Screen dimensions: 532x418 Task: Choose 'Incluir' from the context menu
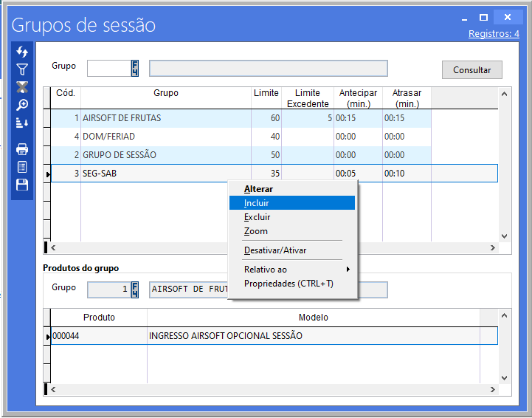256,203
